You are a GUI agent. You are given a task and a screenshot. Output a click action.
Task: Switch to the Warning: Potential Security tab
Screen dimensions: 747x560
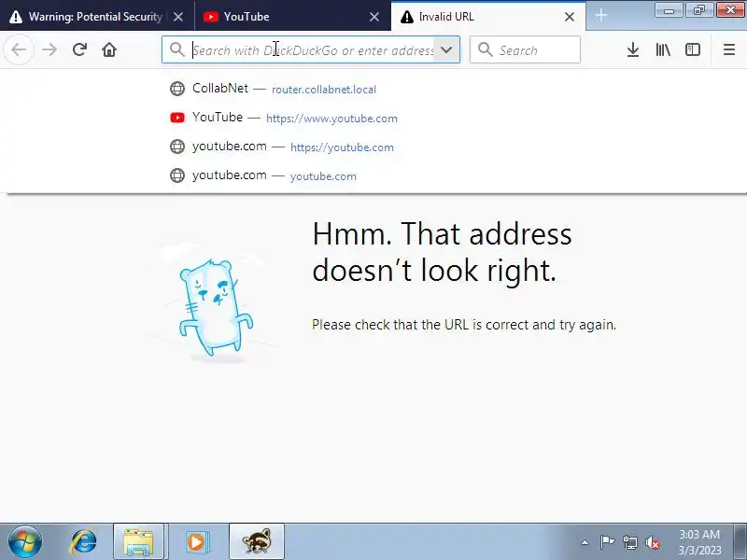point(97,17)
